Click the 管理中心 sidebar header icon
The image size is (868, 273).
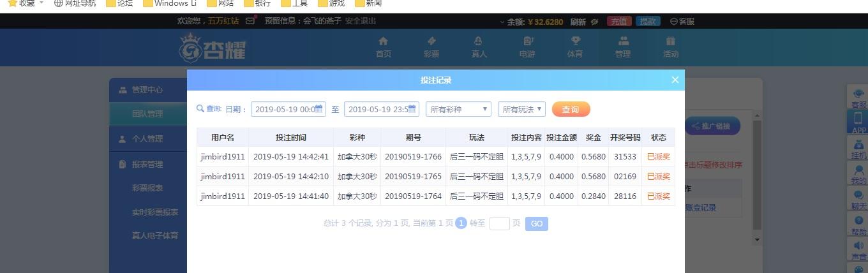123,90
